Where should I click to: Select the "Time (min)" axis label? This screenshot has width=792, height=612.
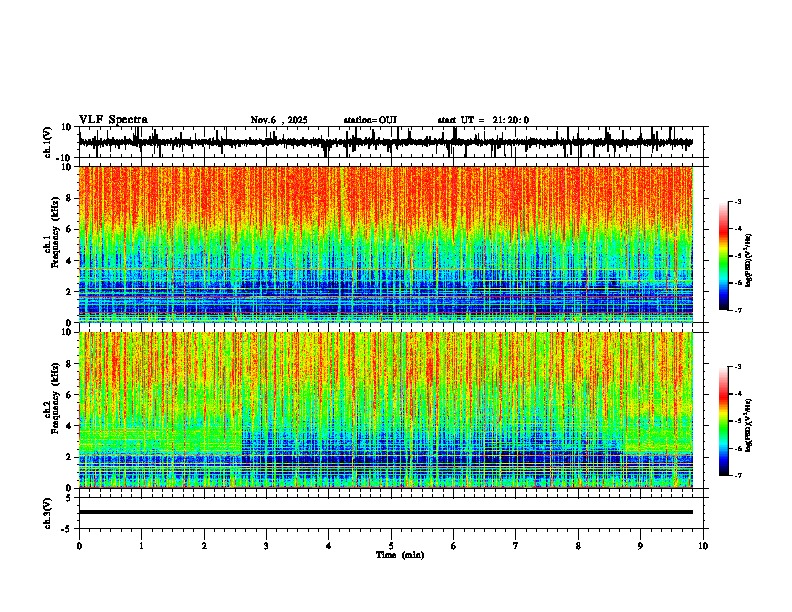coord(400,555)
